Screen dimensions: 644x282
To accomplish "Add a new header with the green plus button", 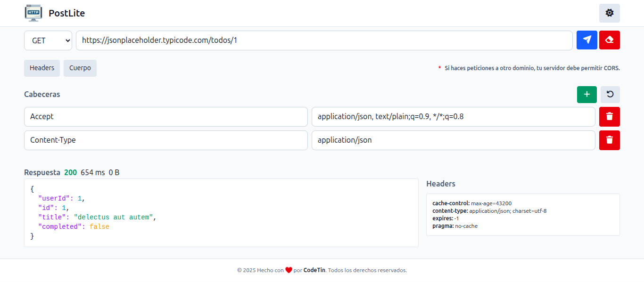I will click(586, 95).
